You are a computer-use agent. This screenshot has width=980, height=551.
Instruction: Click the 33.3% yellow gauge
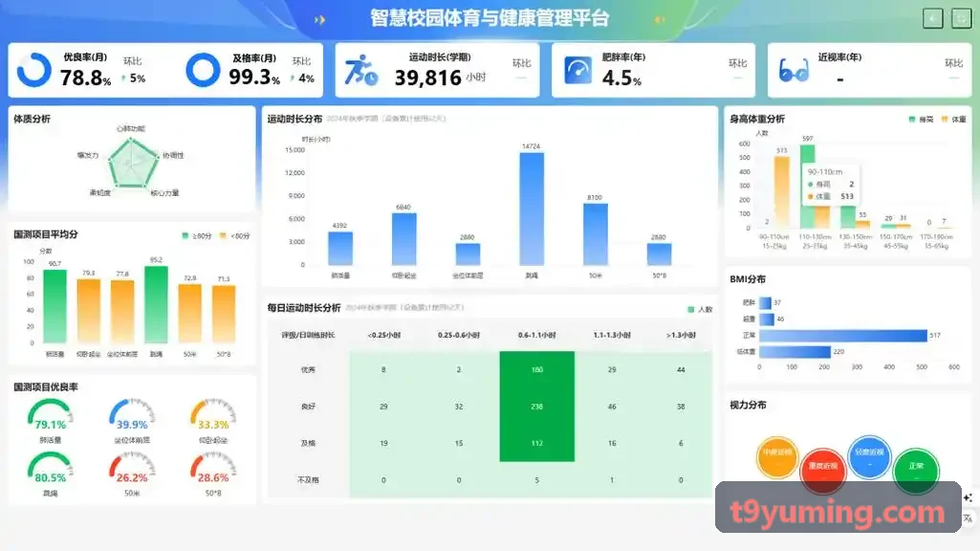(213, 414)
